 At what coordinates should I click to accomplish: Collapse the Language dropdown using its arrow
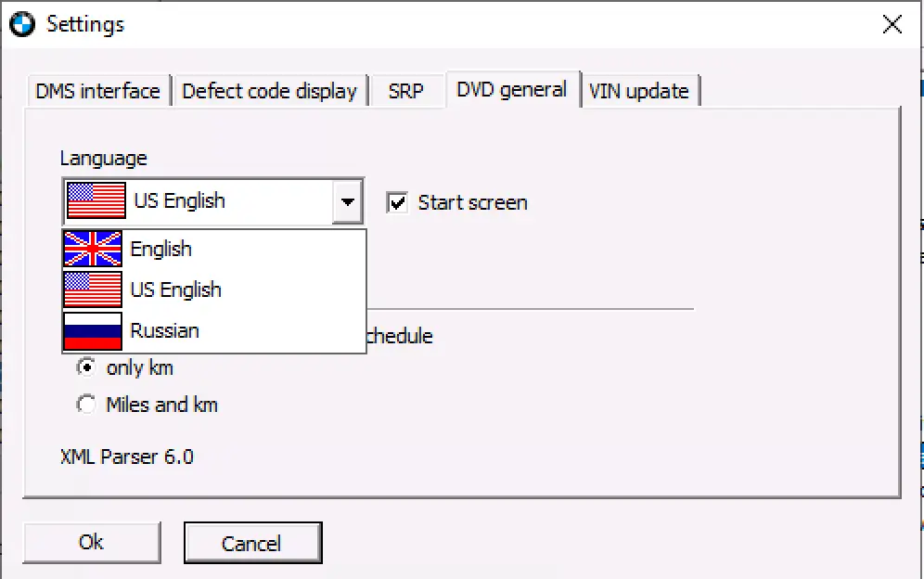(347, 201)
